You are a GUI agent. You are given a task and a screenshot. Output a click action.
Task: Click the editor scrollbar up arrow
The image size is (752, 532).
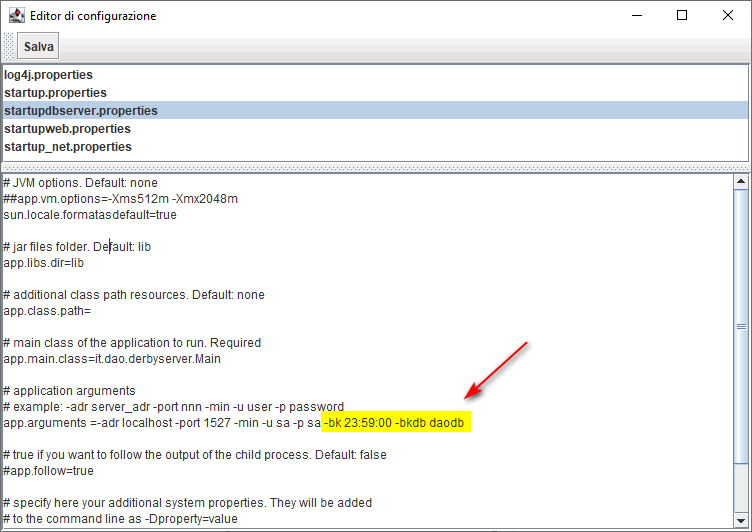click(741, 183)
